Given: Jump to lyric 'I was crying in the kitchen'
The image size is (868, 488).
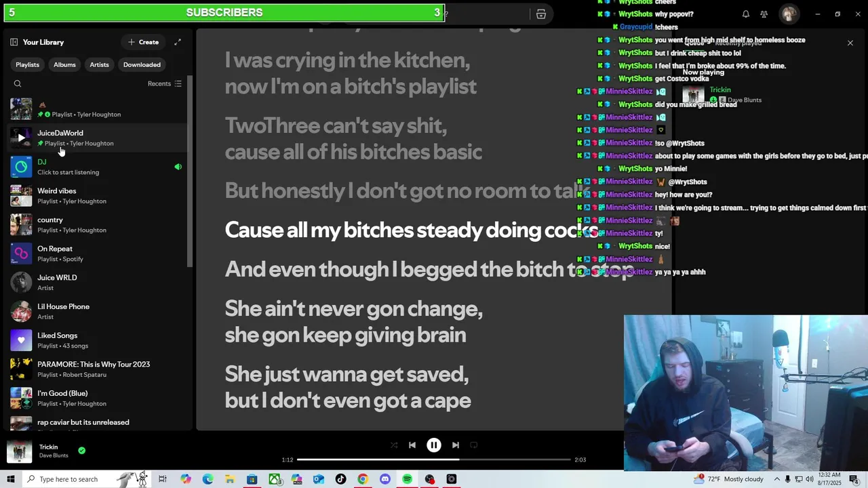Looking at the screenshot, I should coord(351,73).
